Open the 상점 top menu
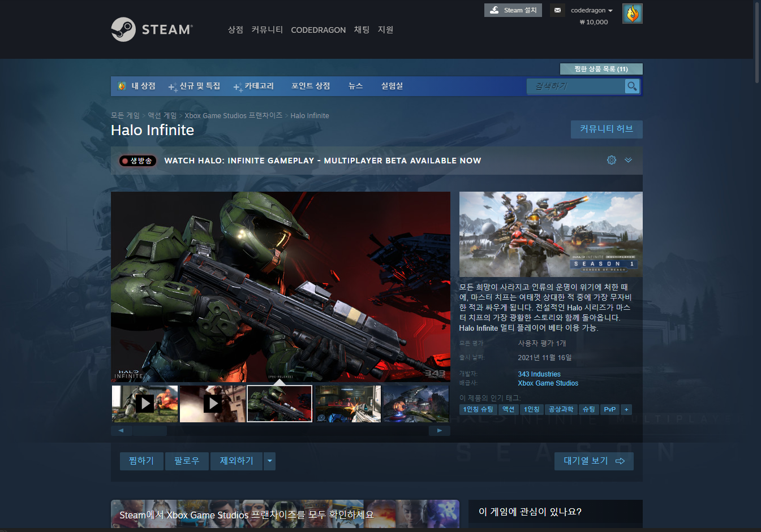Screen dimensions: 761x532 (x=235, y=29)
